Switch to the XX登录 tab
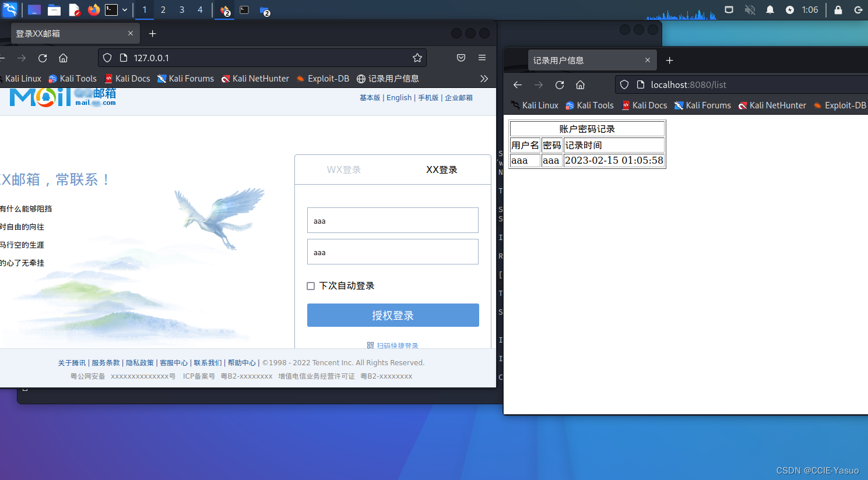Viewport: 868px width, 480px height. [442, 170]
